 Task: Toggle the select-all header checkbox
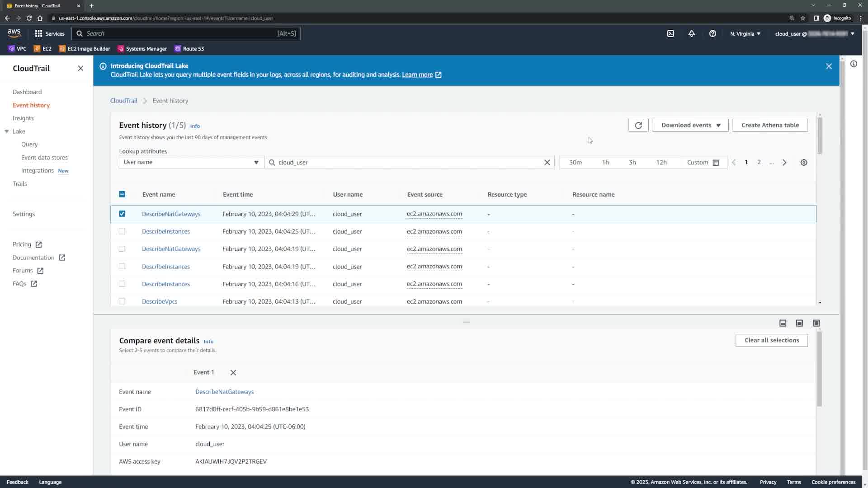click(x=122, y=194)
